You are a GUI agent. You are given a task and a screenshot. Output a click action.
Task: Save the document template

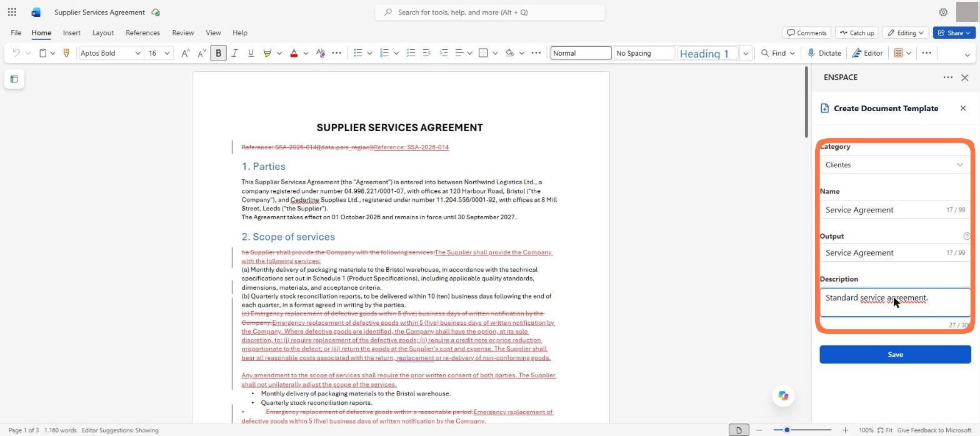point(895,354)
